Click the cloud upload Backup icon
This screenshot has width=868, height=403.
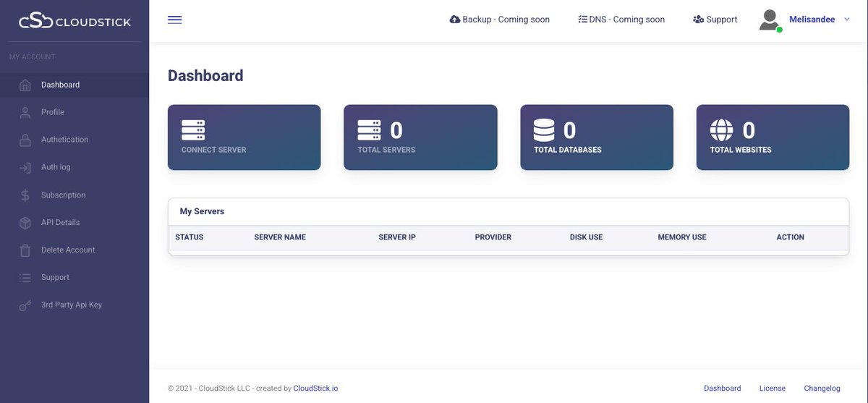(x=455, y=20)
